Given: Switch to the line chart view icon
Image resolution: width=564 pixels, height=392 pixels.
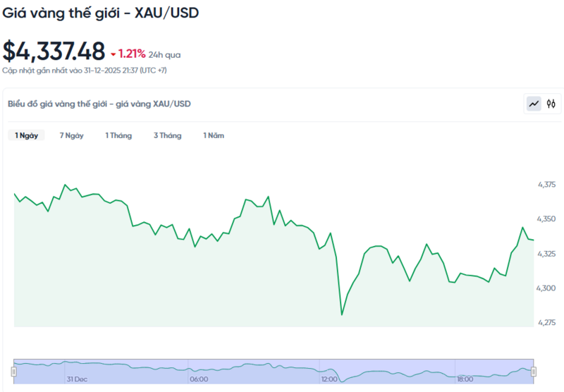Looking at the screenshot, I should coord(534,104).
